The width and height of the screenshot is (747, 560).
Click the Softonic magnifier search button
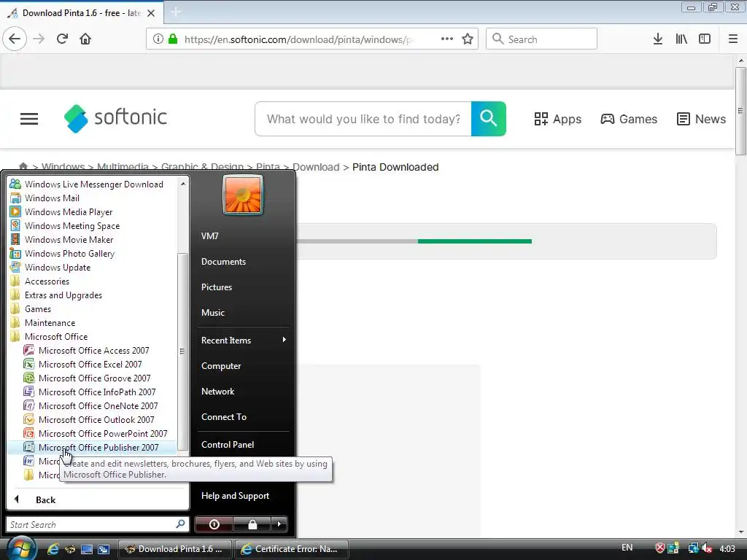click(488, 119)
